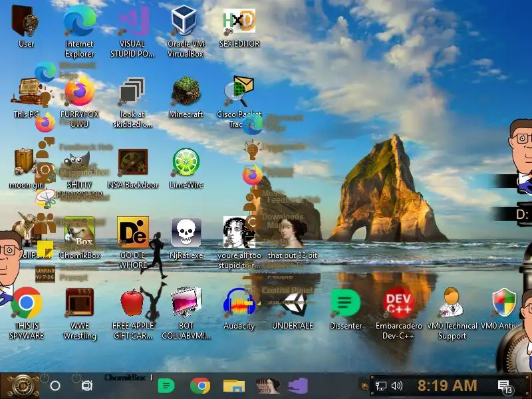Screen dimensions: 532x399
Task: Open Oracle VM VirtualBox shortcut
Action: pos(186,31)
